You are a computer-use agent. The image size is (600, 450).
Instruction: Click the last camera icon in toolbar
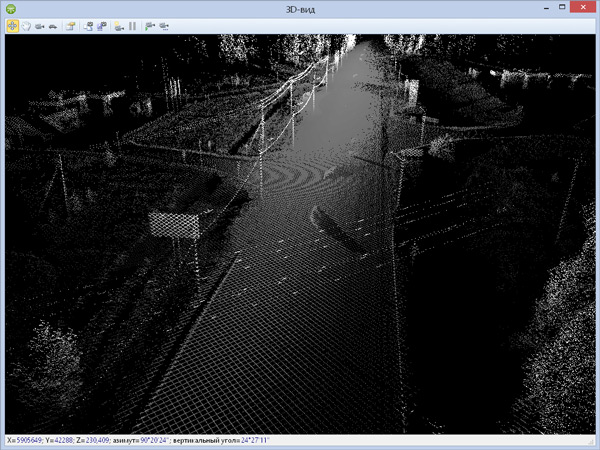pos(163,27)
